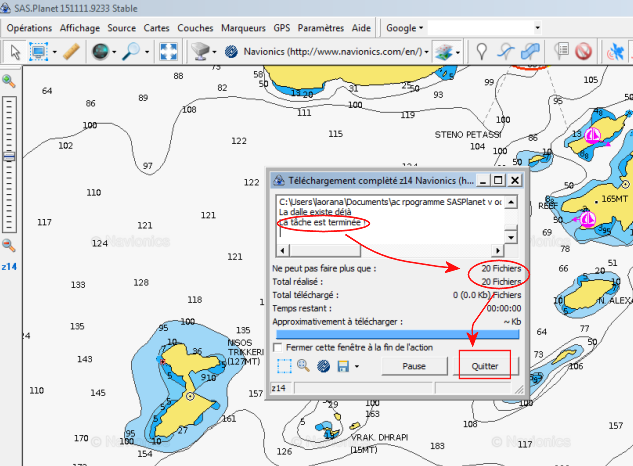Select the add path tool
Viewport: 633px width, 466px height.
pyautogui.click(x=505, y=52)
